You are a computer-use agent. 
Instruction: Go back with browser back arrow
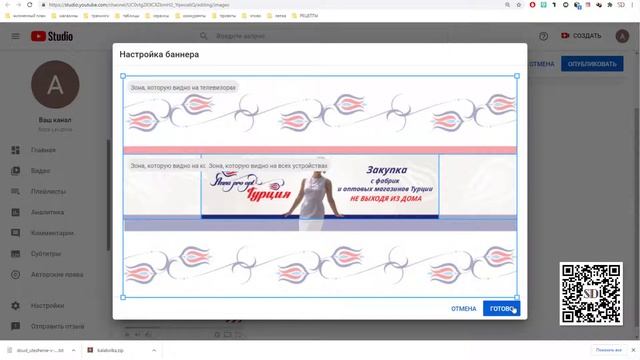tap(7, 5)
